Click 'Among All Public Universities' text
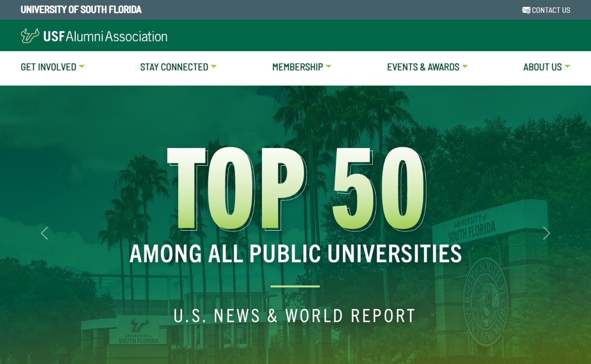Screen dimensions: 591x364 295,253
